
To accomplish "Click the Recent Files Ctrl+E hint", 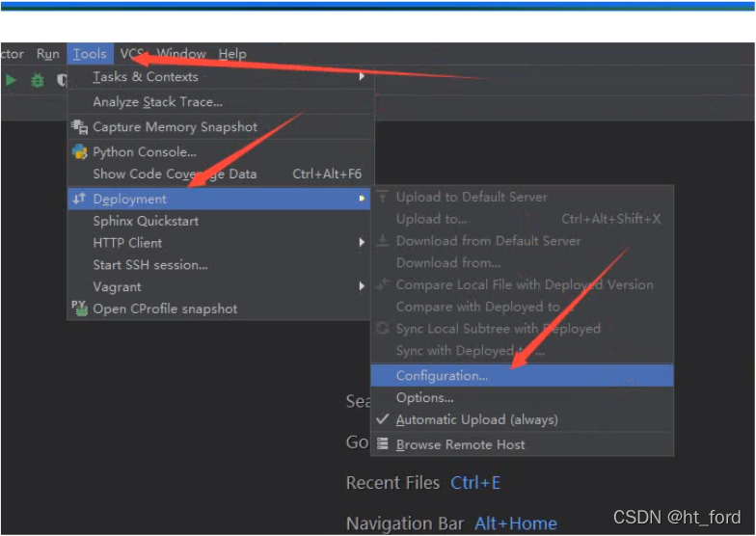I will [423, 482].
